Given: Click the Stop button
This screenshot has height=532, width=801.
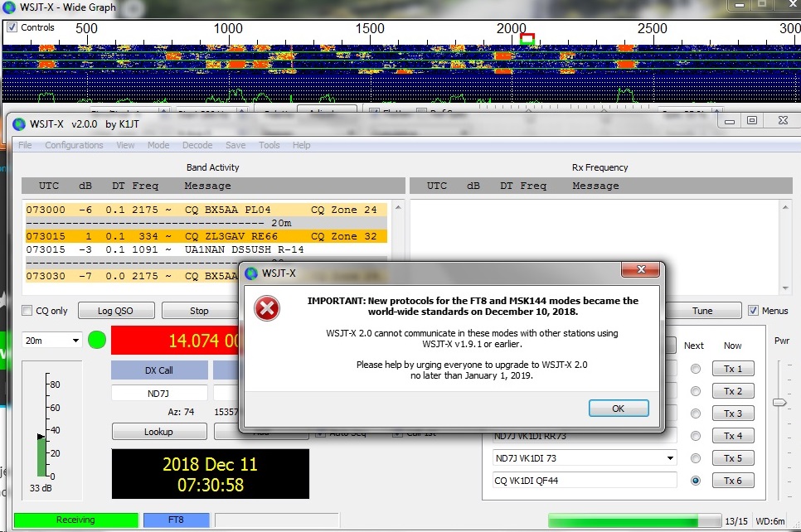Looking at the screenshot, I should pos(199,311).
